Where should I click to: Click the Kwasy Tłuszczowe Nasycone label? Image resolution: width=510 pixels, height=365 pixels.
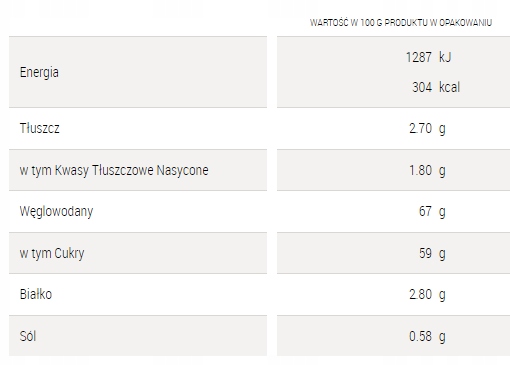pyautogui.click(x=132, y=170)
